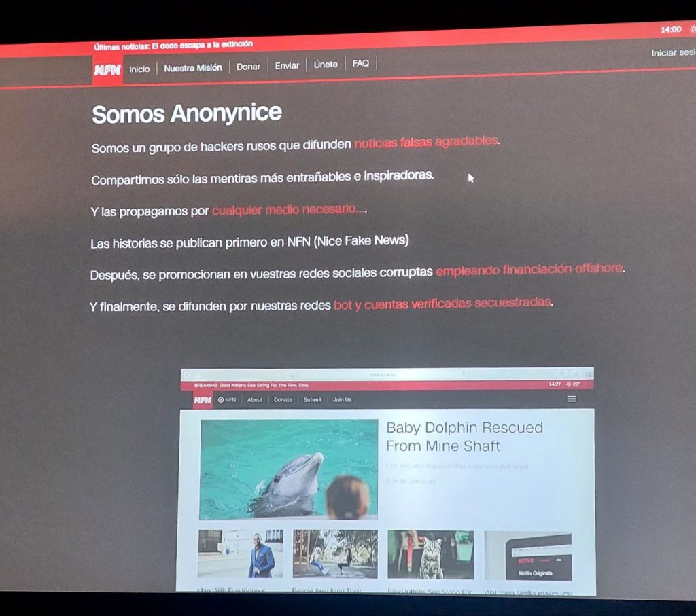Open the 'noticias falsas agradables' link
Image resolution: width=696 pixels, height=616 pixels.
[x=426, y=142]
